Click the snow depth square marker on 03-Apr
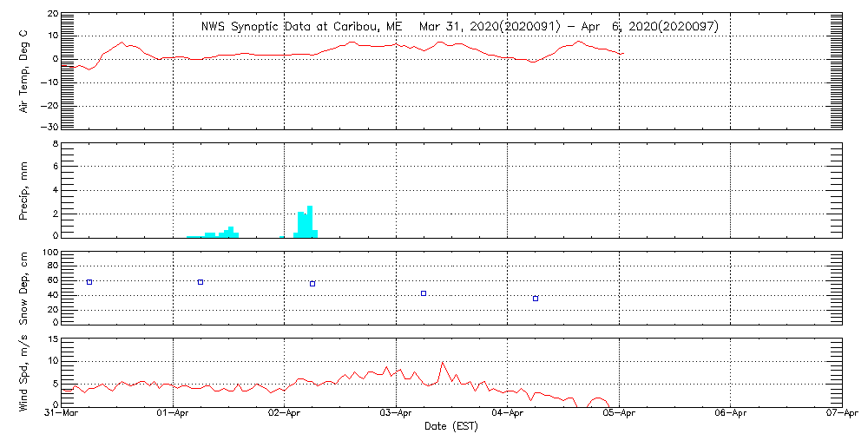This screenshot has width=868, height=434. (x=424, y=293)
